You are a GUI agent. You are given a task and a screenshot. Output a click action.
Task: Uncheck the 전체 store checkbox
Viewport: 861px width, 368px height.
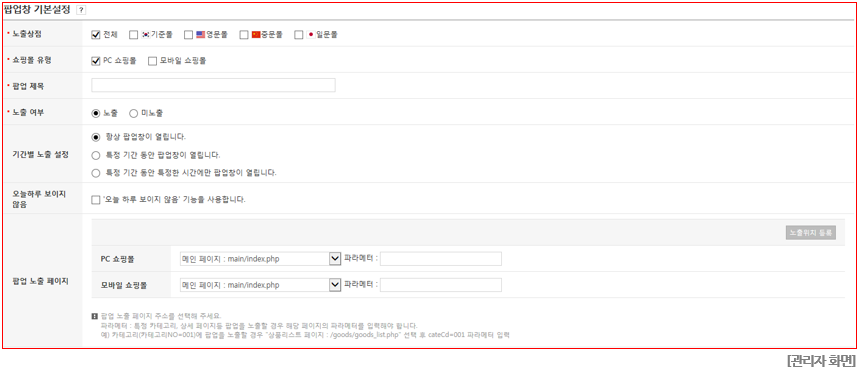tap(96, 35)
